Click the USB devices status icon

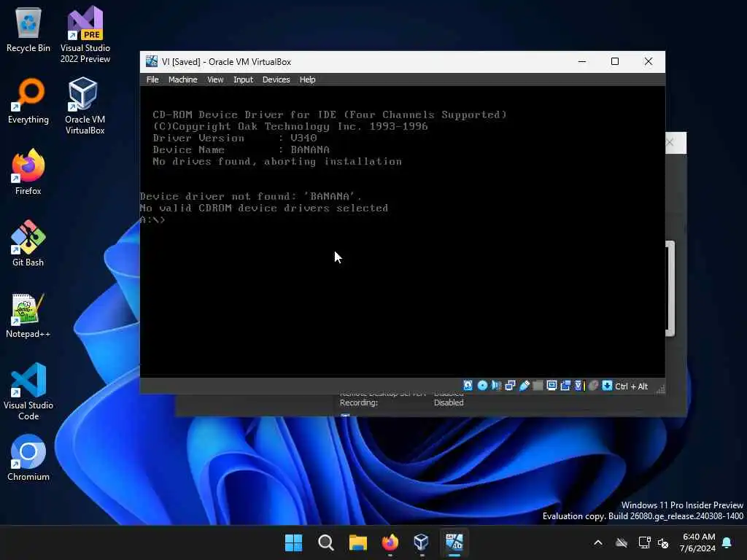point(524,385)
